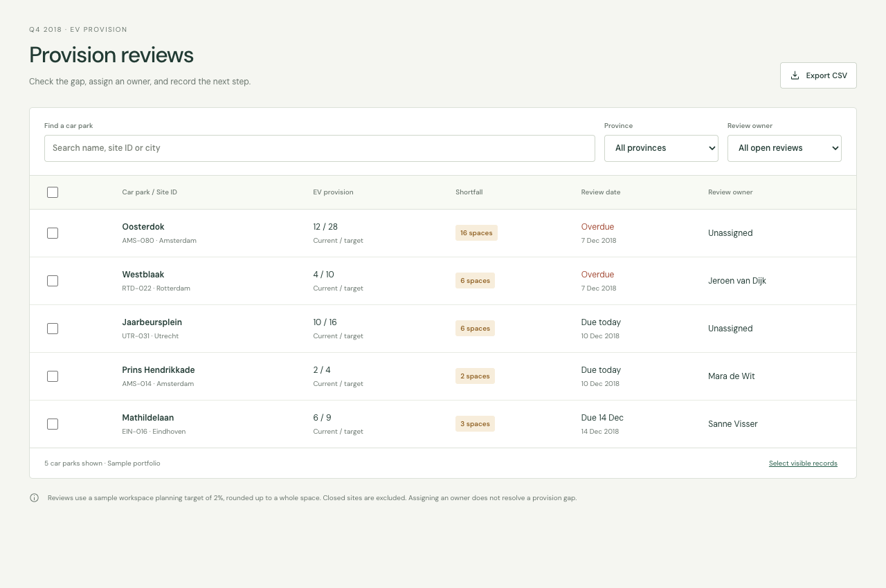Tick the select-all checkbox in the table header

pos(53,192)
